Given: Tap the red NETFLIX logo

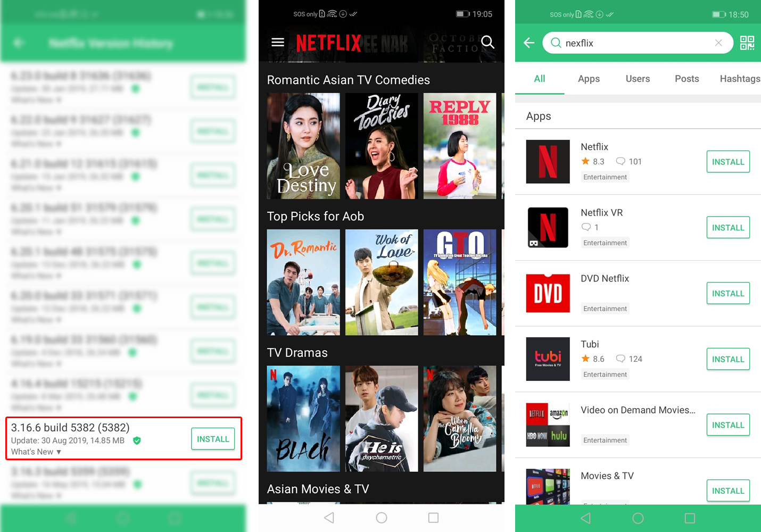Looking at the screenshot, I should point(328,43).
